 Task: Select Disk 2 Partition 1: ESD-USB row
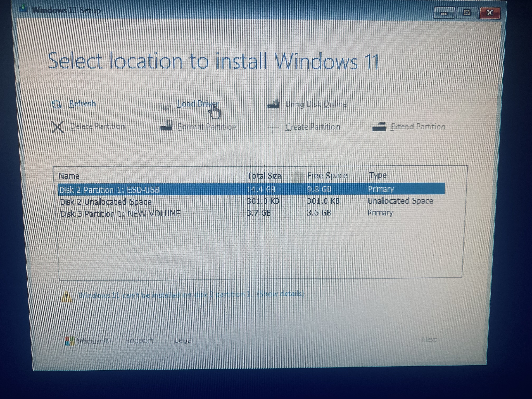(251, 189)
